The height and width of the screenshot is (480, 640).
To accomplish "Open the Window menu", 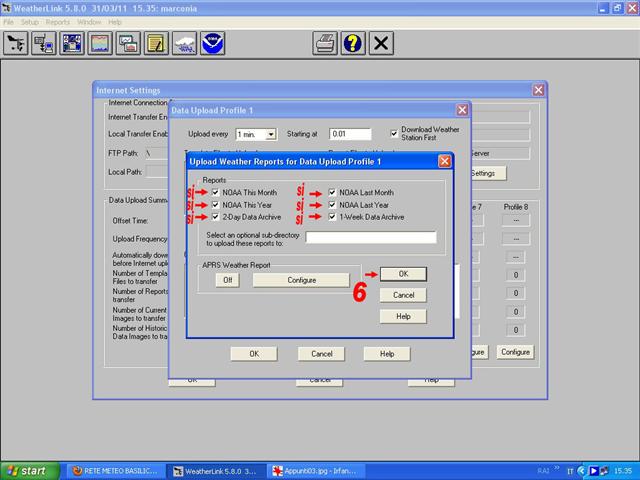I will pyautogui.click(x=89, y=22).
